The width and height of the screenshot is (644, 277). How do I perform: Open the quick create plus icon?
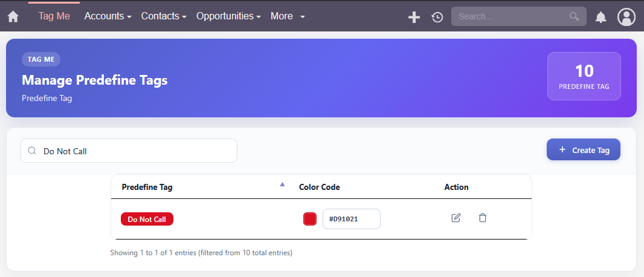coord(414,17)
